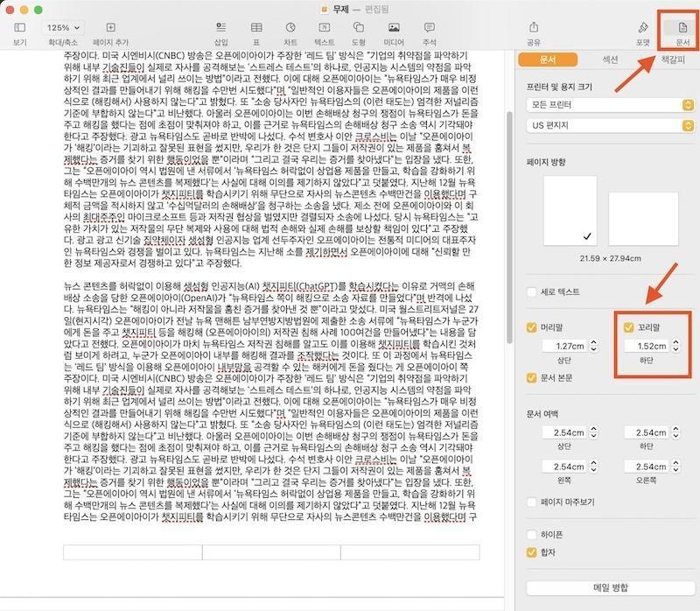Open the 도형 shapes icon
Image resolution: width=700 pixels, height=611 pixels.
click(359, 28)
